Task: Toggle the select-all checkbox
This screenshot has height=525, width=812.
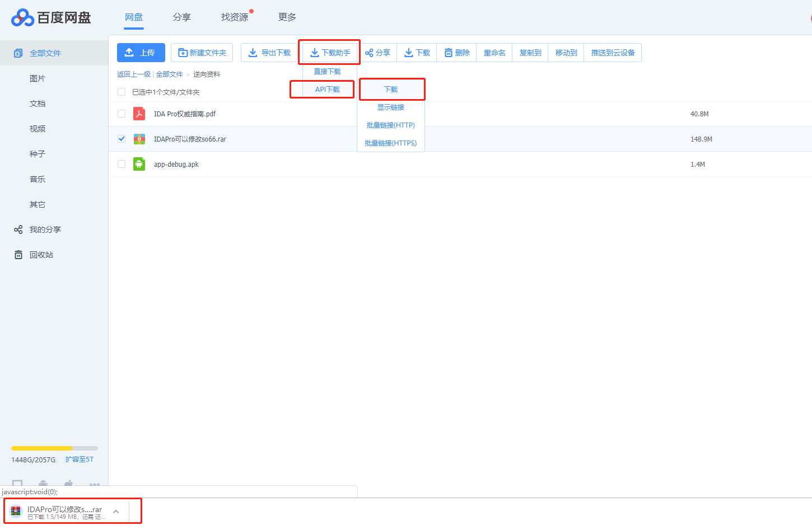Action: pyautogui.click(x=122, y=92)
